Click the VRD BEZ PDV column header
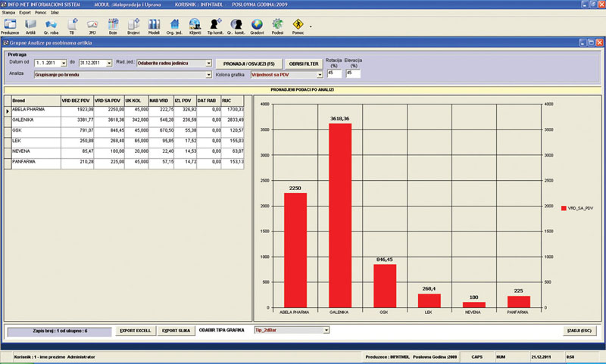 [77, 101]
